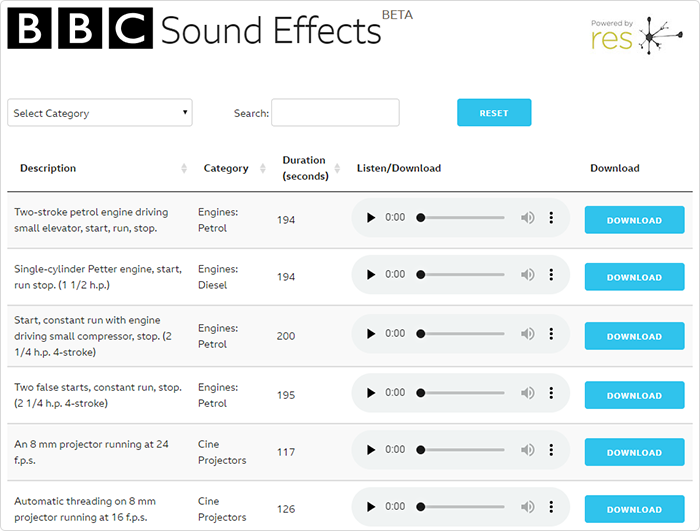
Task: Mute the Automatic threading projector audio
Action: click(527, 506)
